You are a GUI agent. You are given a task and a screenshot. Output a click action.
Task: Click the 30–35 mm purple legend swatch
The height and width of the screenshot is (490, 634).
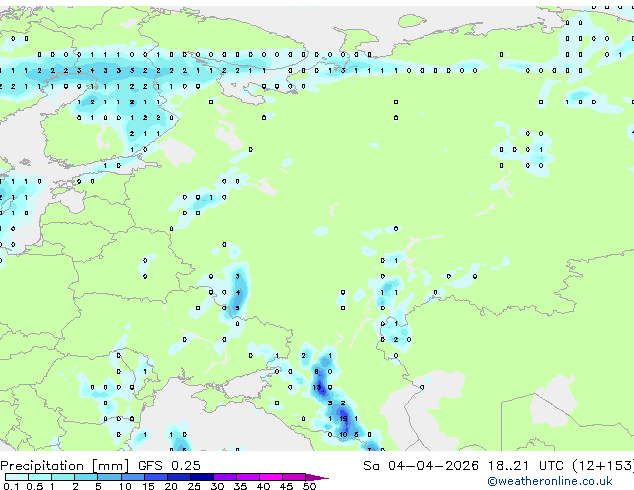click(x=224, y=477)
